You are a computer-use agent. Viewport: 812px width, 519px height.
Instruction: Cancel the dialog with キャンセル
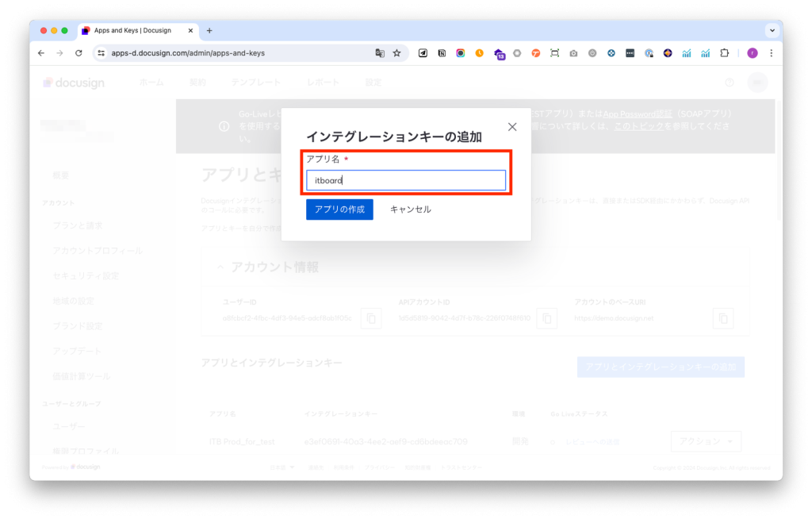tap(410, 210)
